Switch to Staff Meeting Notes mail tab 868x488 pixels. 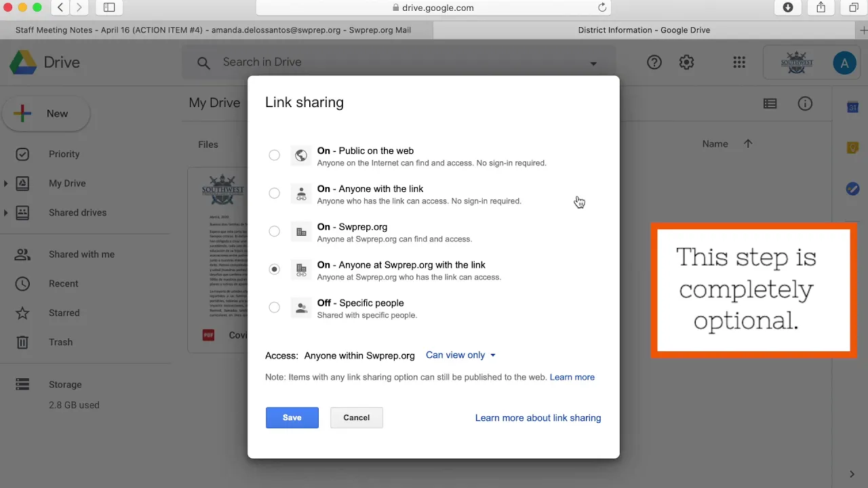point(214,30)
